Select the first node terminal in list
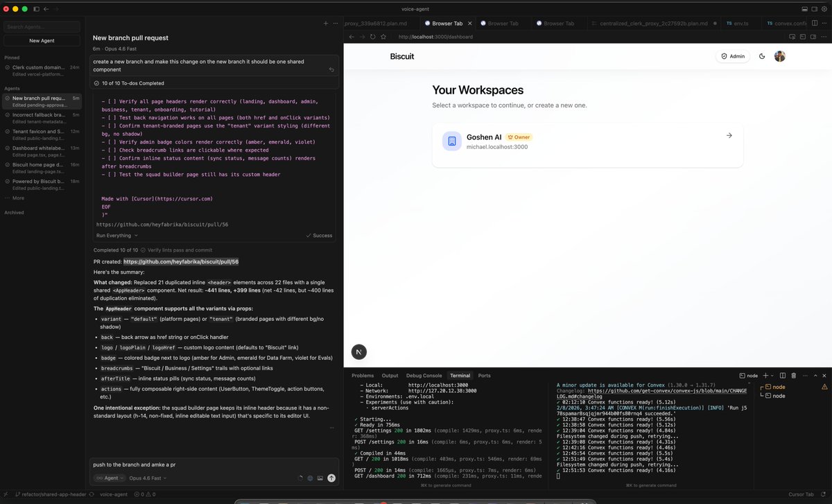832x504 pixels. (792, 387)
